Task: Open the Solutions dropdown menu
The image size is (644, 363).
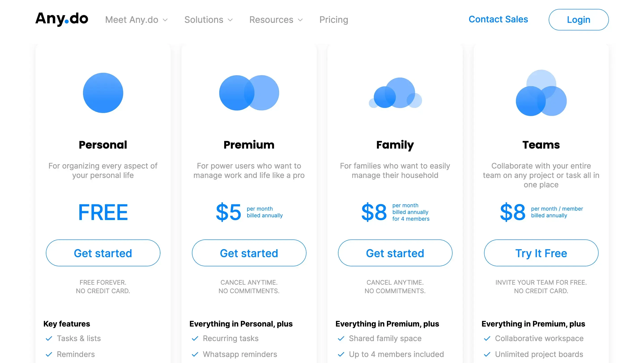Action: click(x=208, y=19)
